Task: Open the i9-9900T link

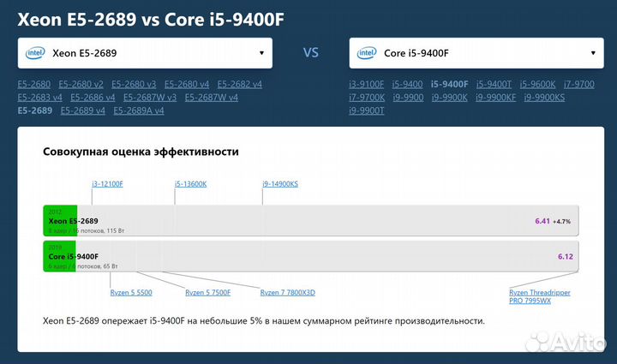Action: 367,110
